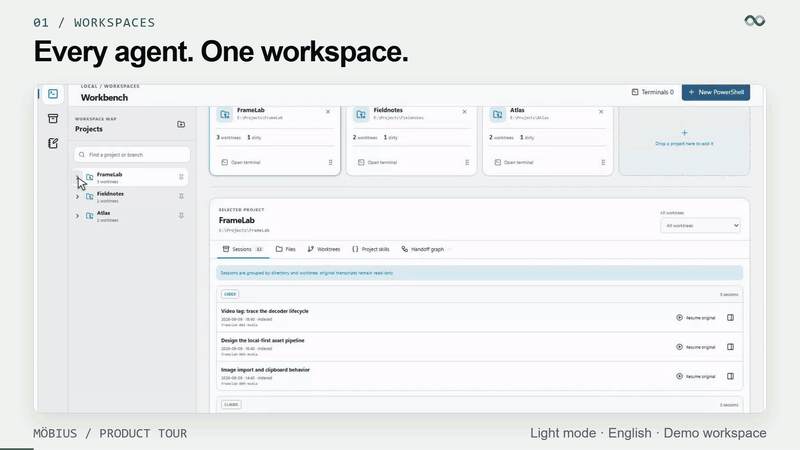Focus the Find a project or branch field
This screenshot has height=450, width=800.
click(x=132, y=155)
